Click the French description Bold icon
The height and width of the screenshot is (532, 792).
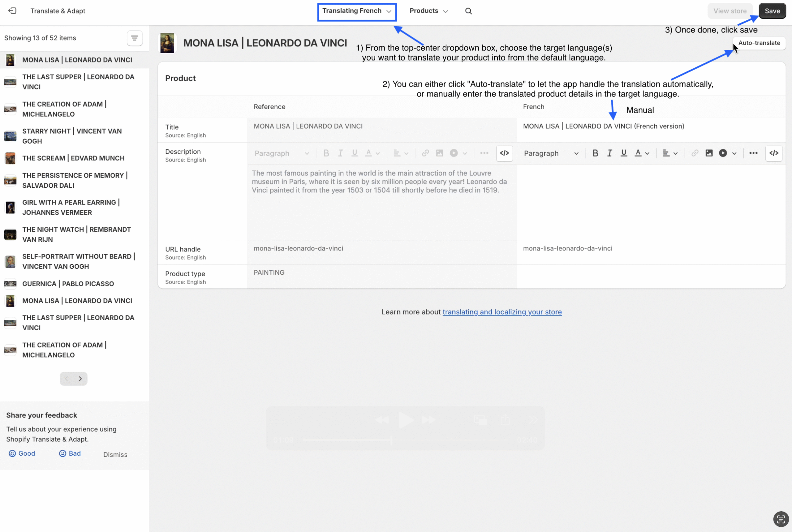tap(595, 153)
